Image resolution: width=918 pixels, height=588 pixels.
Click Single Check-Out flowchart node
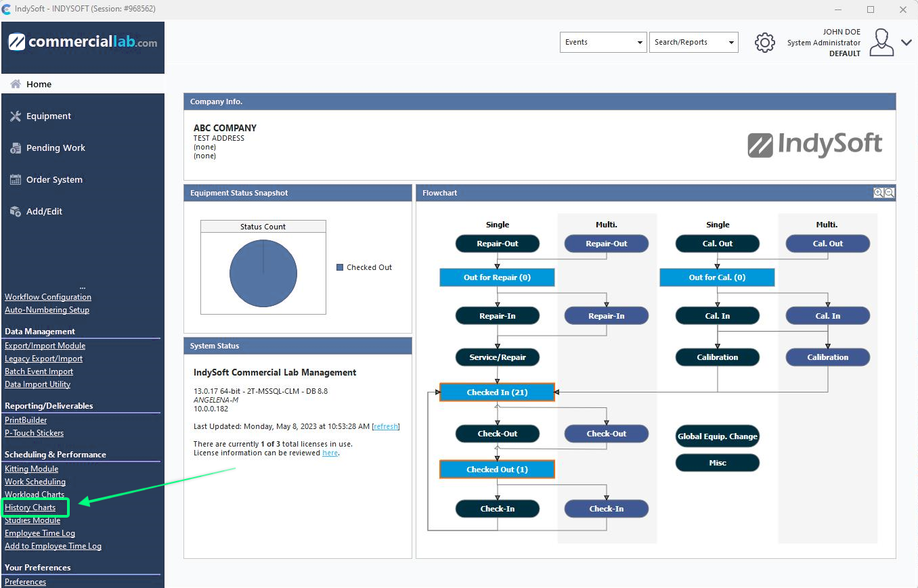pyautogui.click(x=498, y=434)
